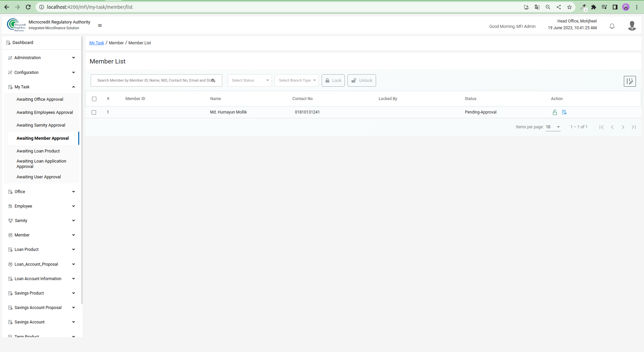Click the Dashboard sidebar icon
The image size is (644, 352).
point(8,43)
